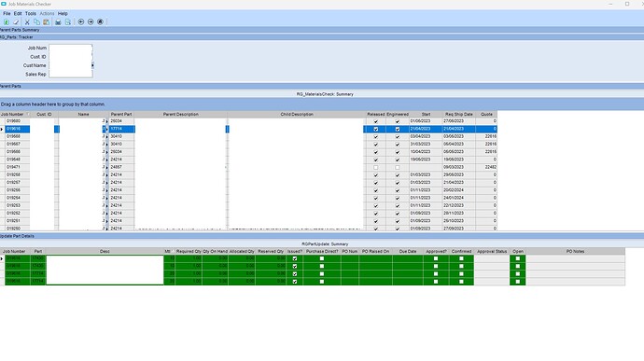Click the forward arrow navigation icon
644x361 pixels.
tap(91, 21)
